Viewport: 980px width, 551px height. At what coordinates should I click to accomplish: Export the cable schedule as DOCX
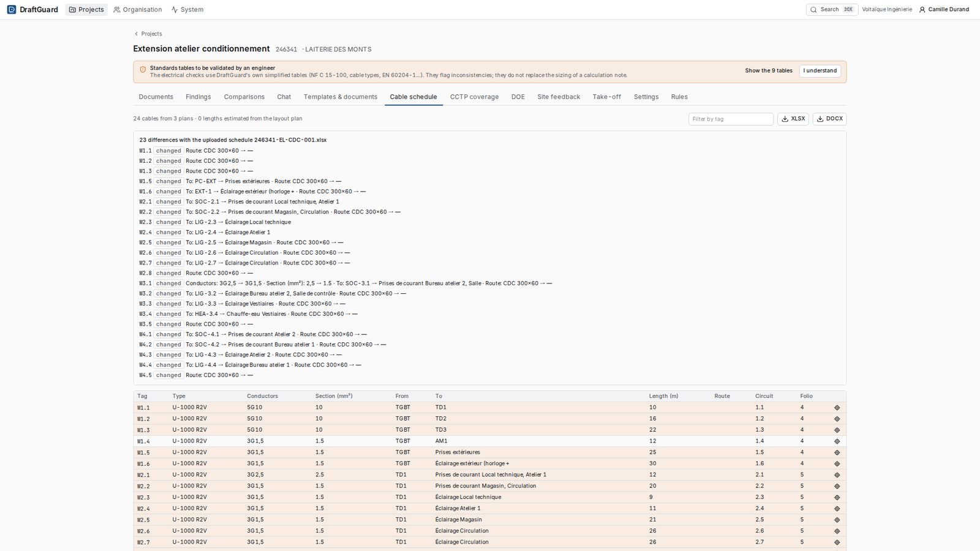(x=829, y=119)
